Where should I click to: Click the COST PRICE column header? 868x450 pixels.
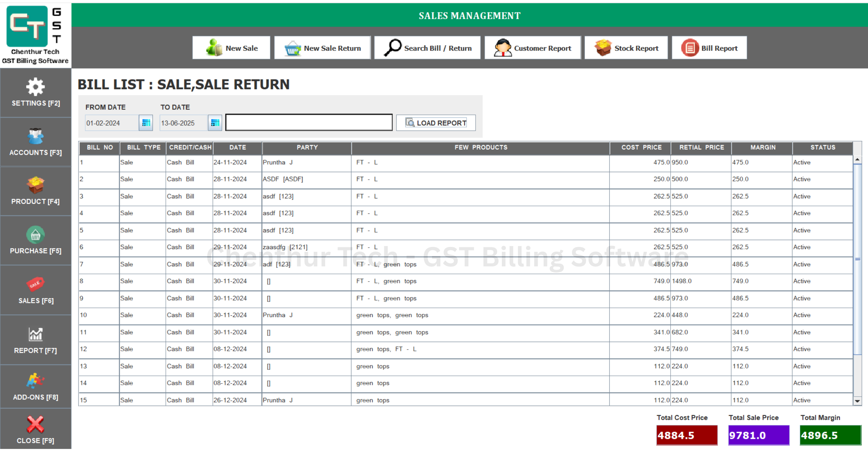[x=641, y=147]
